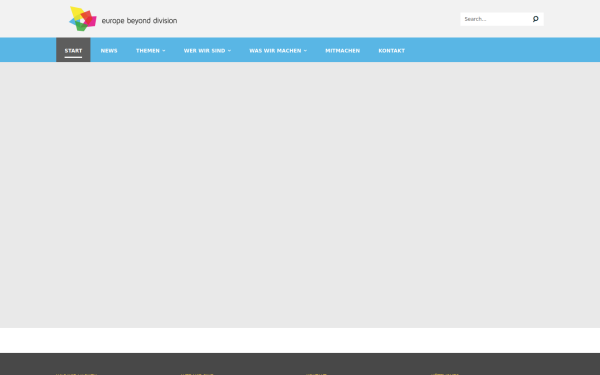This screenshot has height=375, width=600.
Task: Click the leftmost footer column heading
Action: (76, 373)
